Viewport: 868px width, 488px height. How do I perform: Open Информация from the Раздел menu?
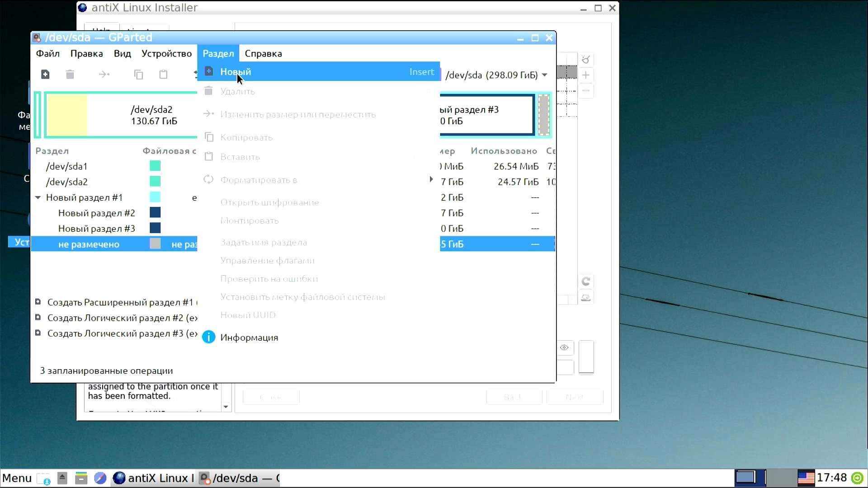tap(319, 338)
